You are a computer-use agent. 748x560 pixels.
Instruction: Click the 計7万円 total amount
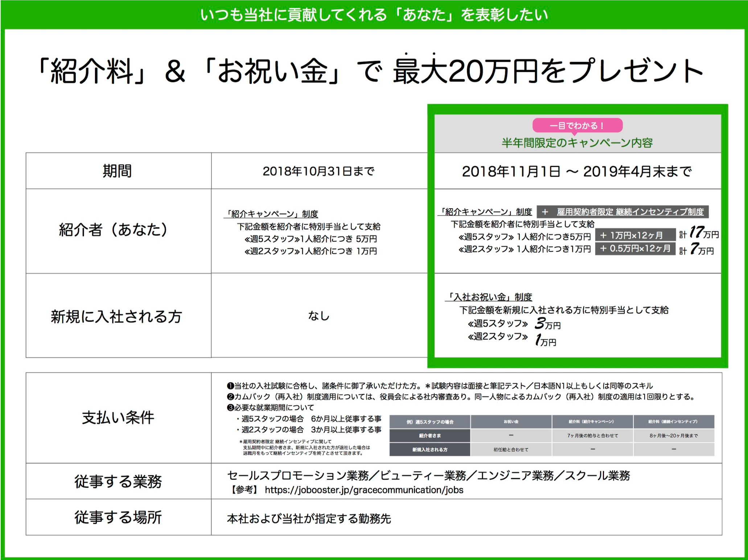click(696, 249)
